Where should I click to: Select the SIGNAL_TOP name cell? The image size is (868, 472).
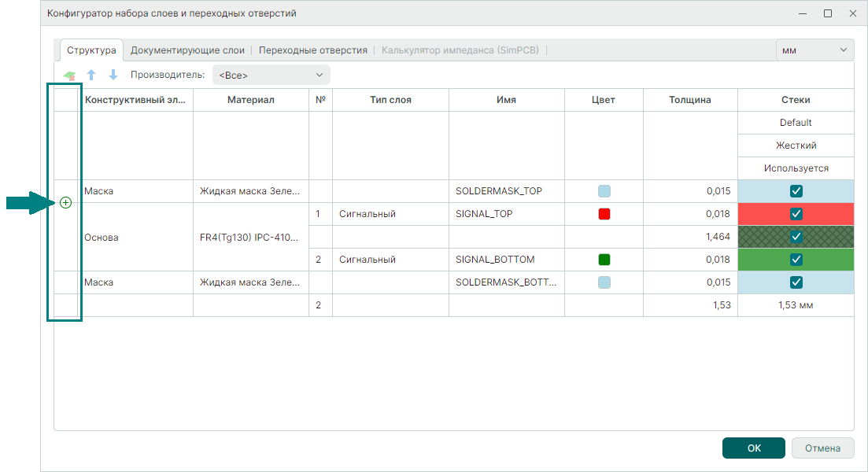506,214
